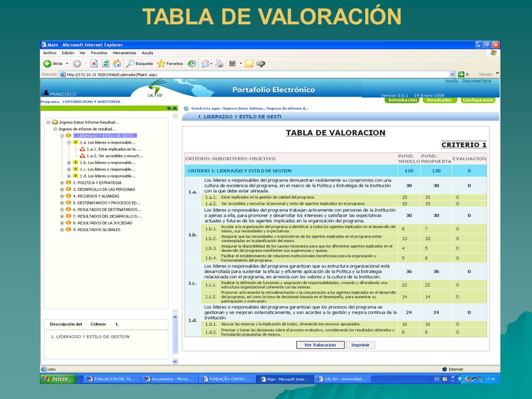Click Vínculos links toolbar label
532x399 pixels.
point(485,74)
